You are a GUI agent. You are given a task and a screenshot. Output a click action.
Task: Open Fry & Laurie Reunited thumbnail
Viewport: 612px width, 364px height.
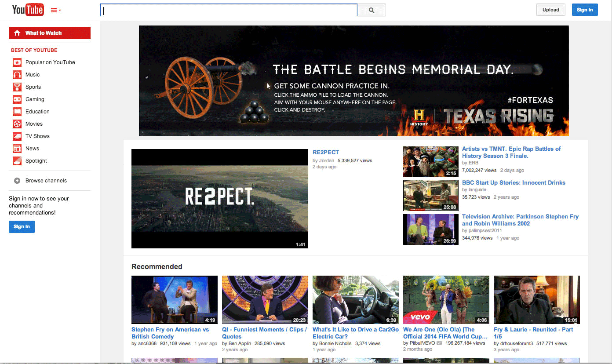(537, 300)
